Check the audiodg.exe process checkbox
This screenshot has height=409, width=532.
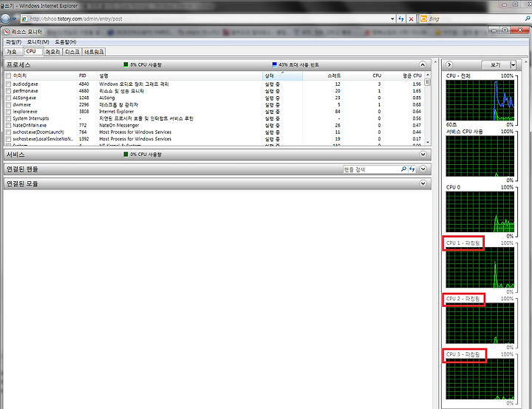(8, 84)
